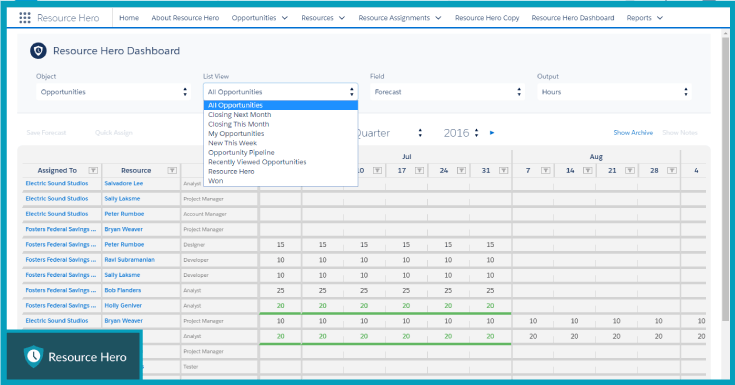
Task: Expand the Resources nav menu chevron
Action: pyautogui.click(x=342, y=18)
